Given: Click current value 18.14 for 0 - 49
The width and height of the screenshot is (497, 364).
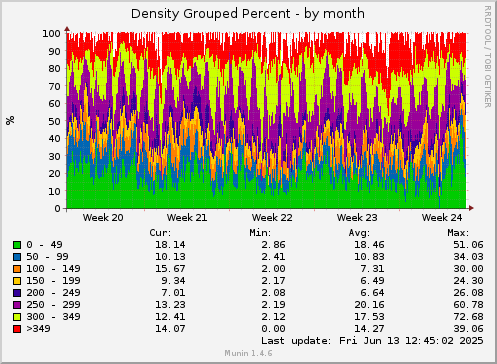Looking at the screenshot, I should pos(170,245).
